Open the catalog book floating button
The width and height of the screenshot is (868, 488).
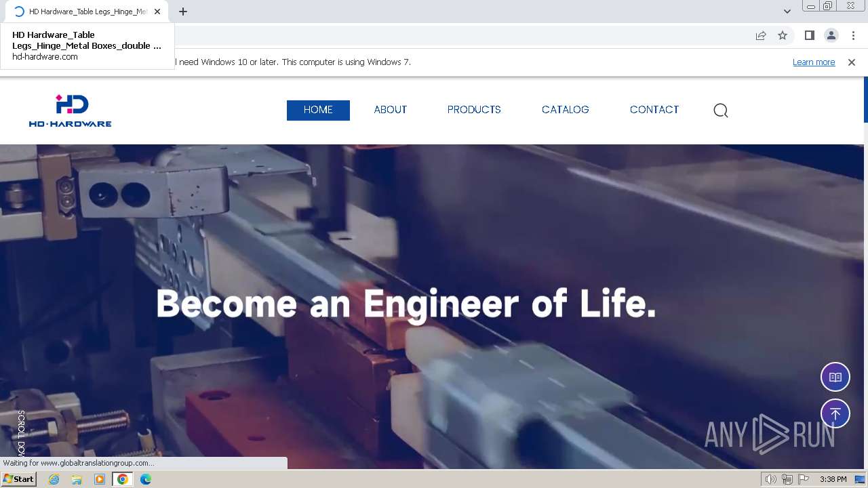835,378
